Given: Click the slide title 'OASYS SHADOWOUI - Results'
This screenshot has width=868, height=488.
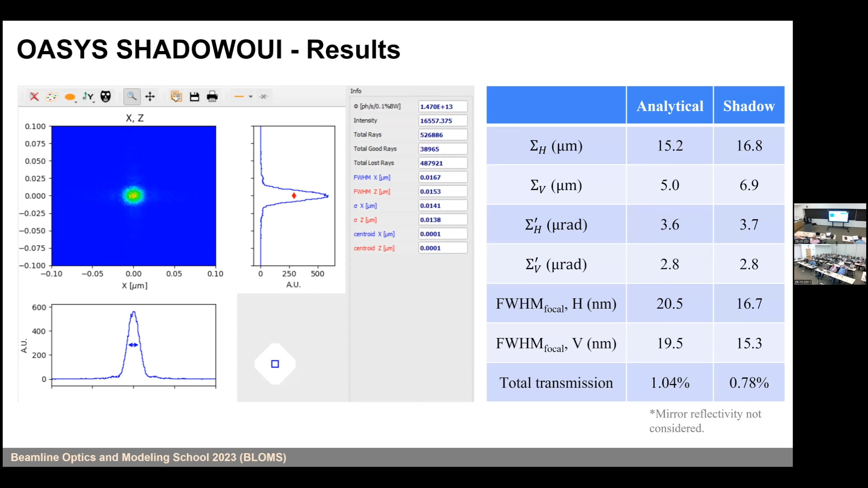Looking at the screenshot, I should 208,49.
